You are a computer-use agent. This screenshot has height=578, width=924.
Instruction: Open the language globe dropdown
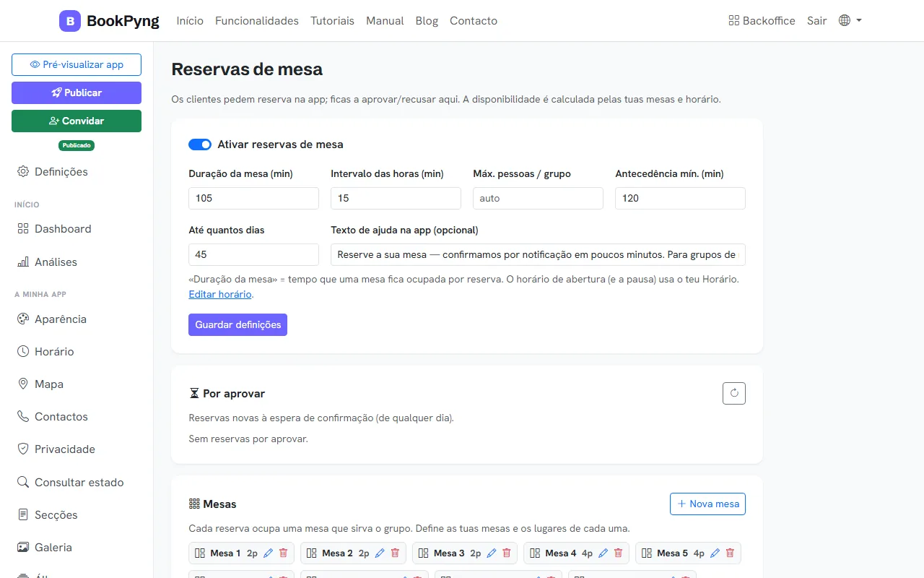coord(850,21)
